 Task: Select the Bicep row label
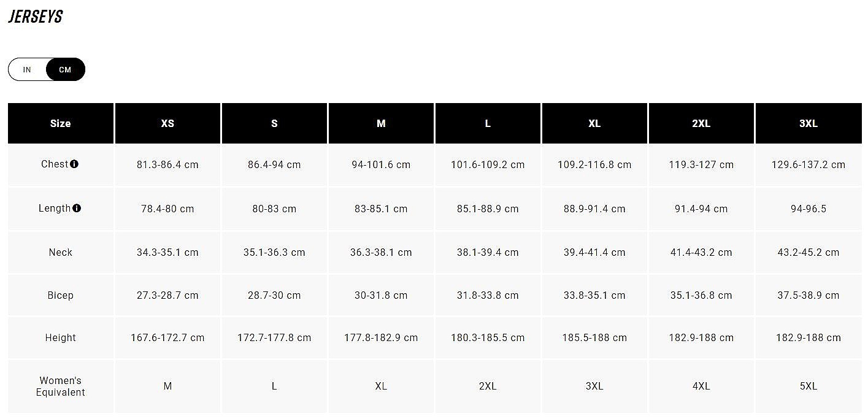pyautogui.click(x=61, y=295)
